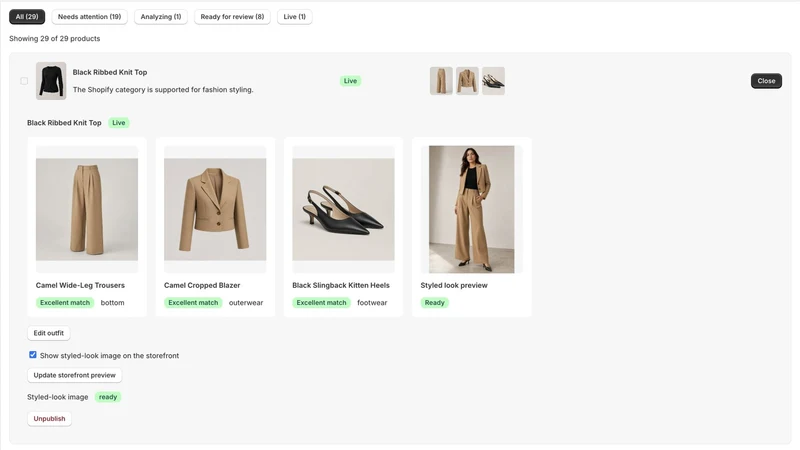Click Update storefront preview button
The image size is (800, 450).
[x=74, y=375]
